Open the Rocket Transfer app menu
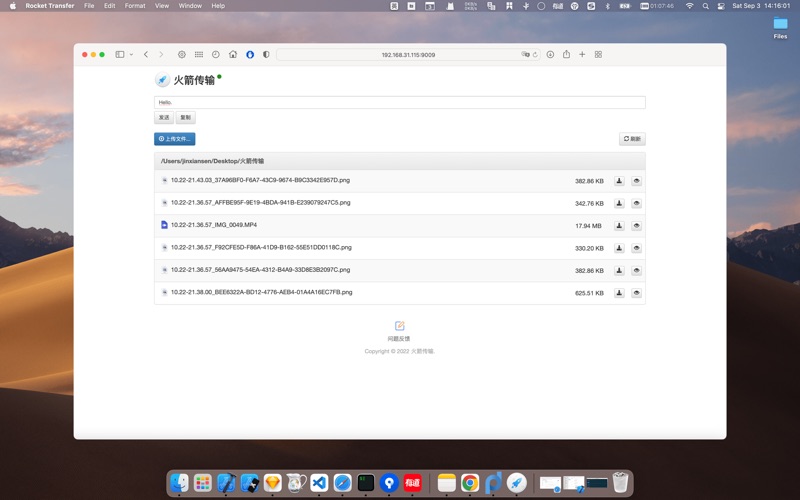 click(49, 6)
